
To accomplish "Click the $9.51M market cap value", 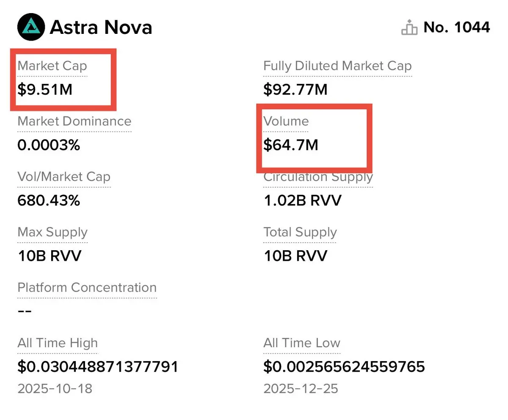I will click(45, 89).
